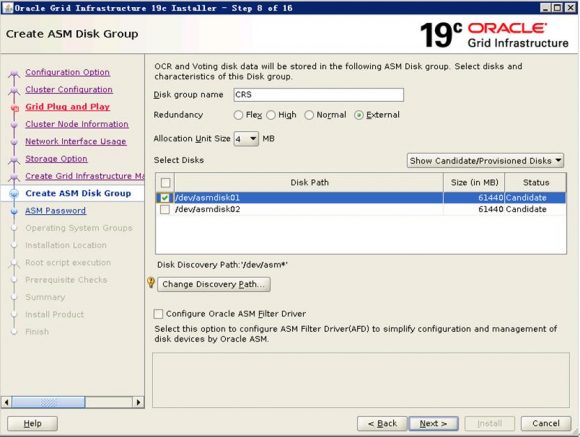This screenshot has height=437, width=580.
Task: Click the Next button
Action: tap(434, 423)
